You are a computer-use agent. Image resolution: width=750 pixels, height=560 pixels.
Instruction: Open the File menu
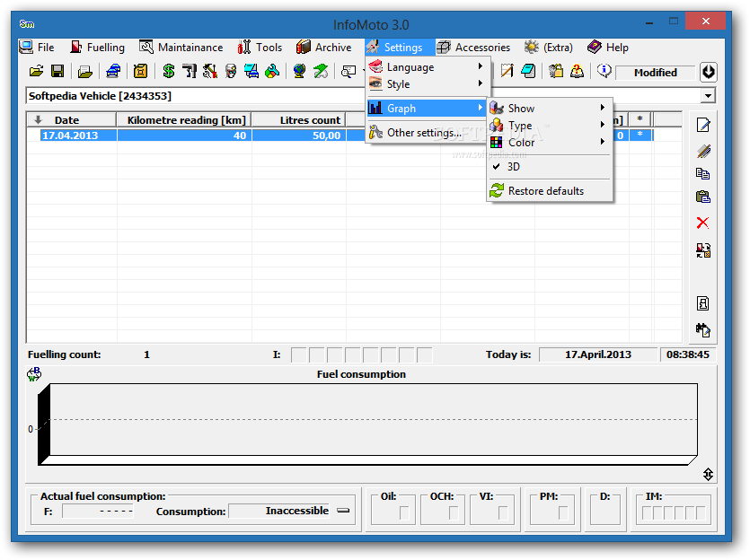coord(37,48)
